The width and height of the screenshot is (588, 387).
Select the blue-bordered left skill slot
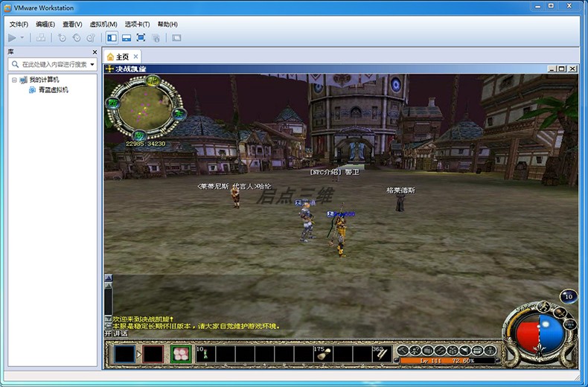pos(124,354)
